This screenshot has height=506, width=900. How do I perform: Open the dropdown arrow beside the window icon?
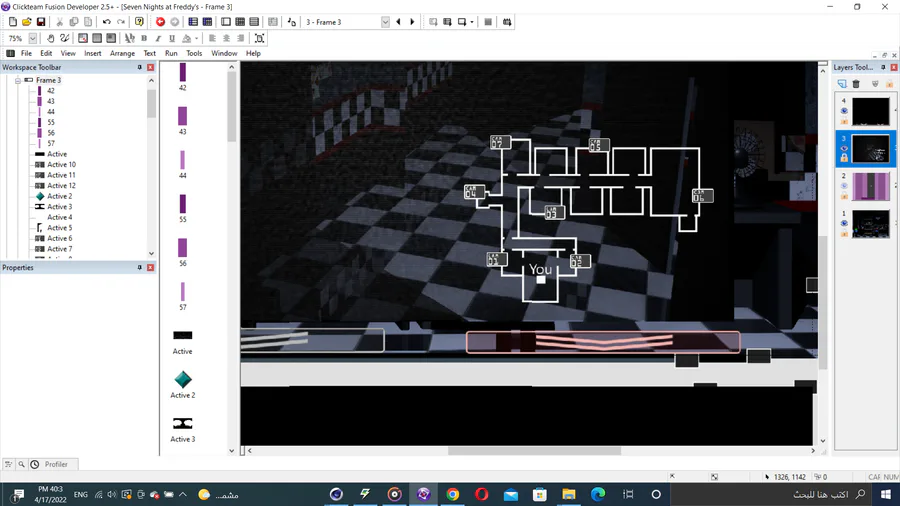[x=472, y=22]
